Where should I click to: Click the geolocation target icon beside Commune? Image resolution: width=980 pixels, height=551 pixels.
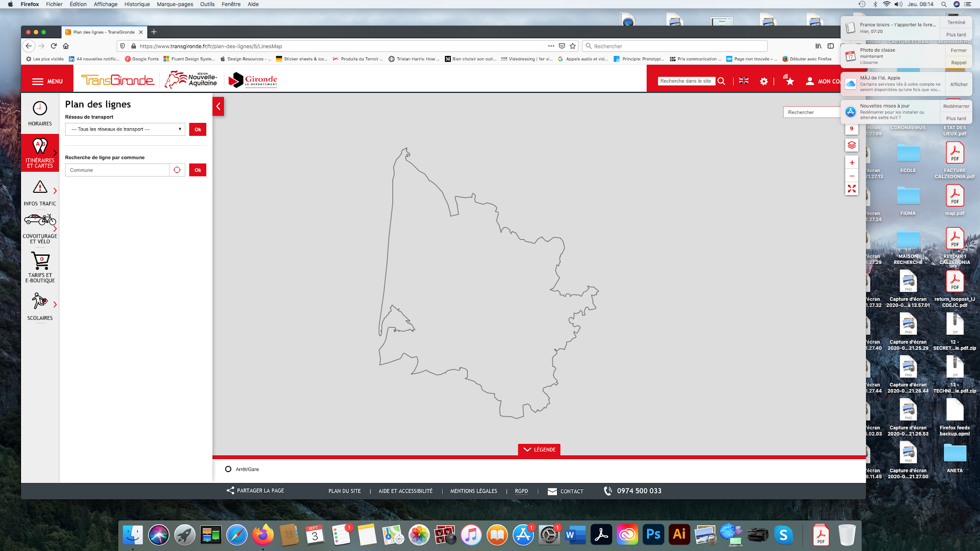177,170
